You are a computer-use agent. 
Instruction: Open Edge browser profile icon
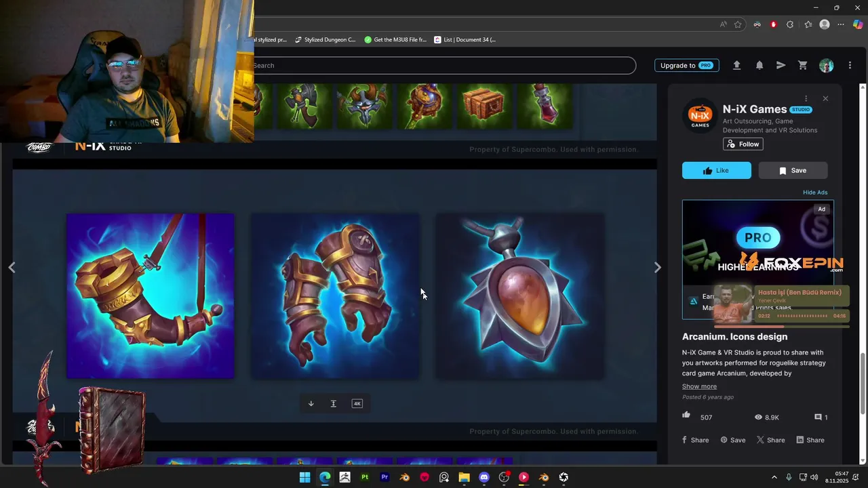pyautogui.click(x=825, y=24)
